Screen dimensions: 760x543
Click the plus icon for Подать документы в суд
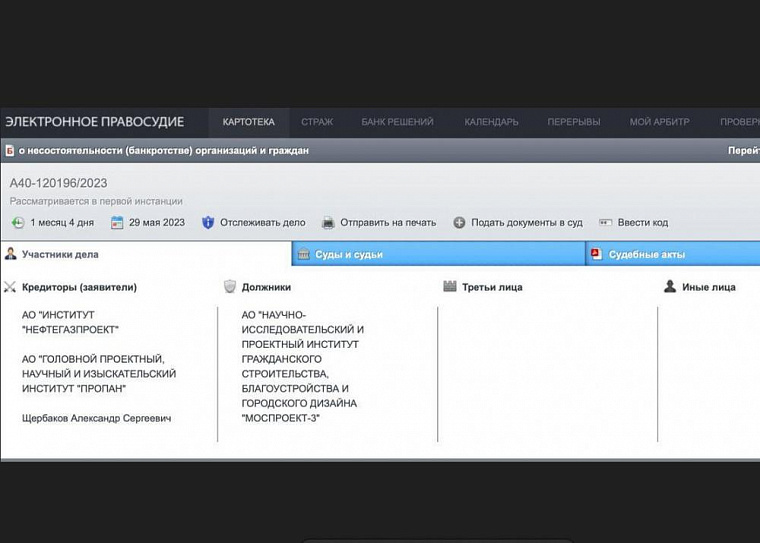click(x=459, y=223)
